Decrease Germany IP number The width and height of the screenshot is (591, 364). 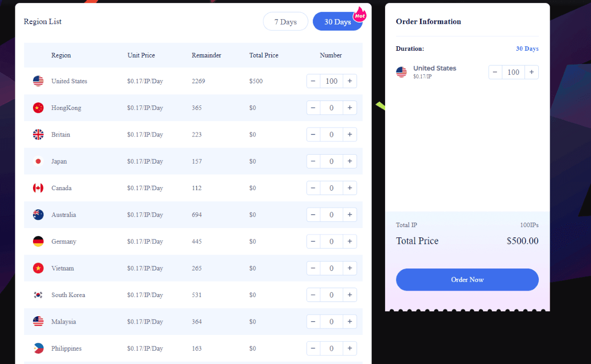313,241
